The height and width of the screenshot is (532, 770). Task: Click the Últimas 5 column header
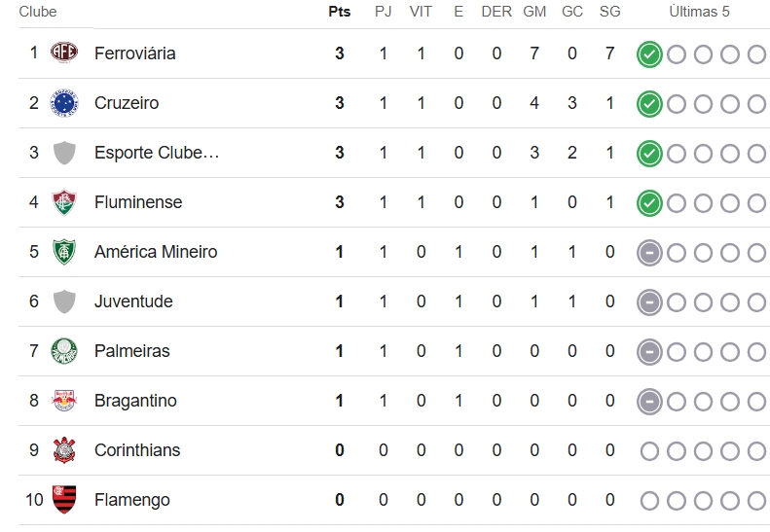pos(699,12)
